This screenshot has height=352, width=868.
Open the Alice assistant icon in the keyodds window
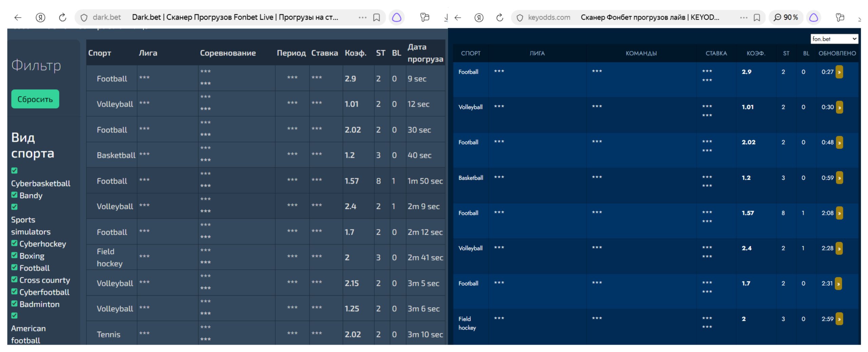pyautogui.click(x=813, y=17)
